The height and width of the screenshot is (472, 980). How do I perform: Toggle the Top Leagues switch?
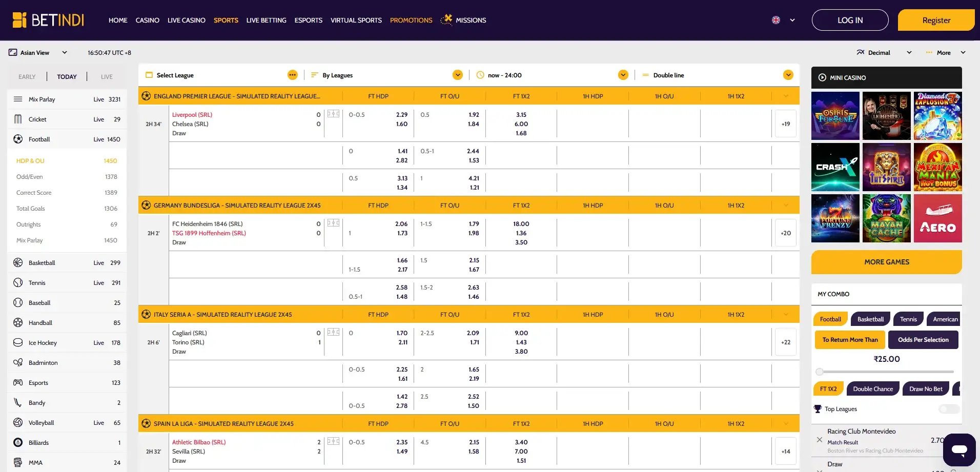949,409
